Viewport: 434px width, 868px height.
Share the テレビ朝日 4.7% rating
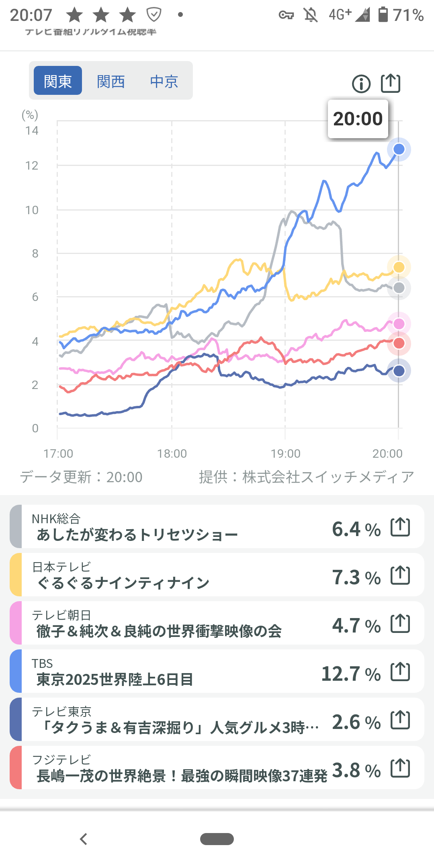pyautogui.click(x=400, y=623)
